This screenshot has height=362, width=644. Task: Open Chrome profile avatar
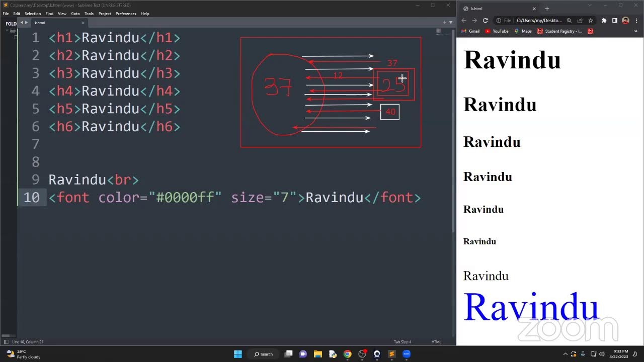tap(625, 21)
